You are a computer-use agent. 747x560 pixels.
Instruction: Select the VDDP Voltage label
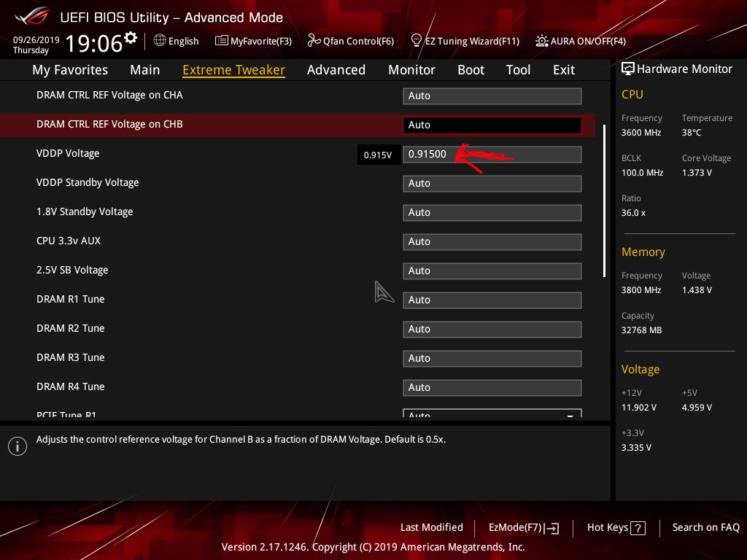tap(68, 153)
